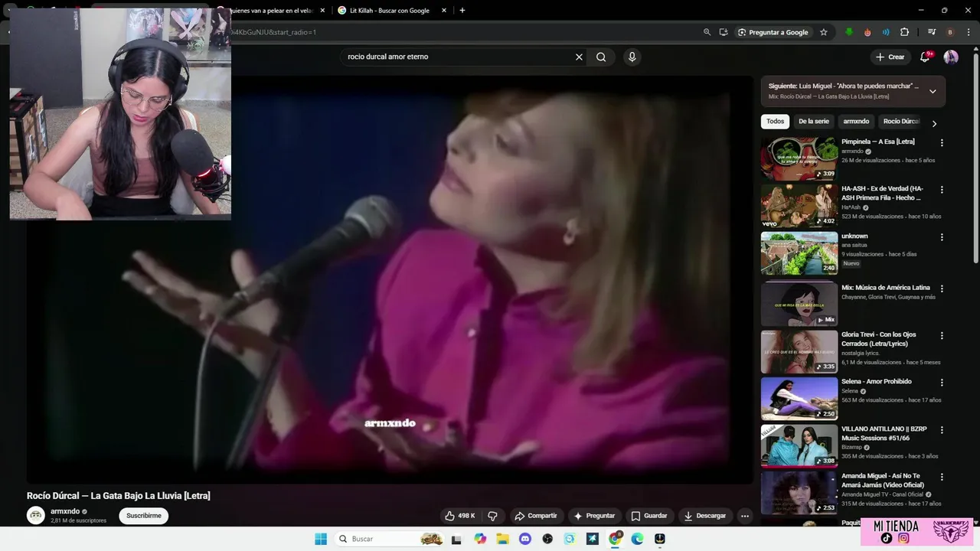980x551 pixels.
Task: Open options menu for Gloria Trevi video
Action: click(x=942, y=335)
